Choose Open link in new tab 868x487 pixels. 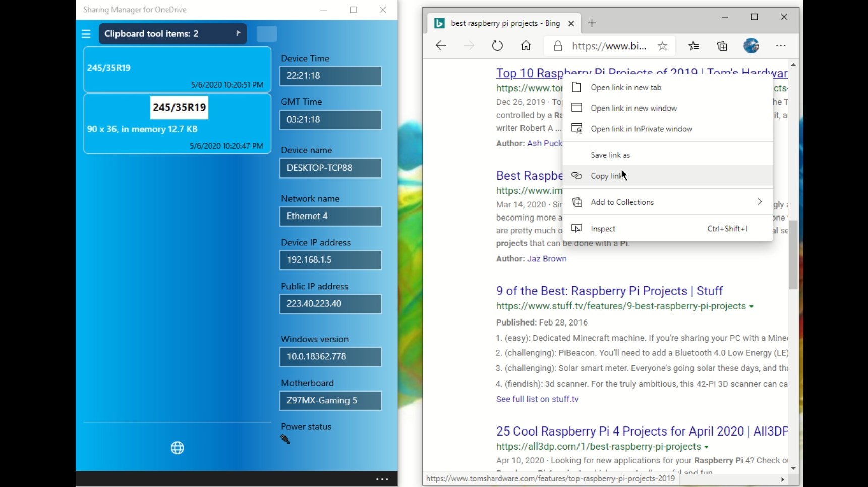(667, 87)
